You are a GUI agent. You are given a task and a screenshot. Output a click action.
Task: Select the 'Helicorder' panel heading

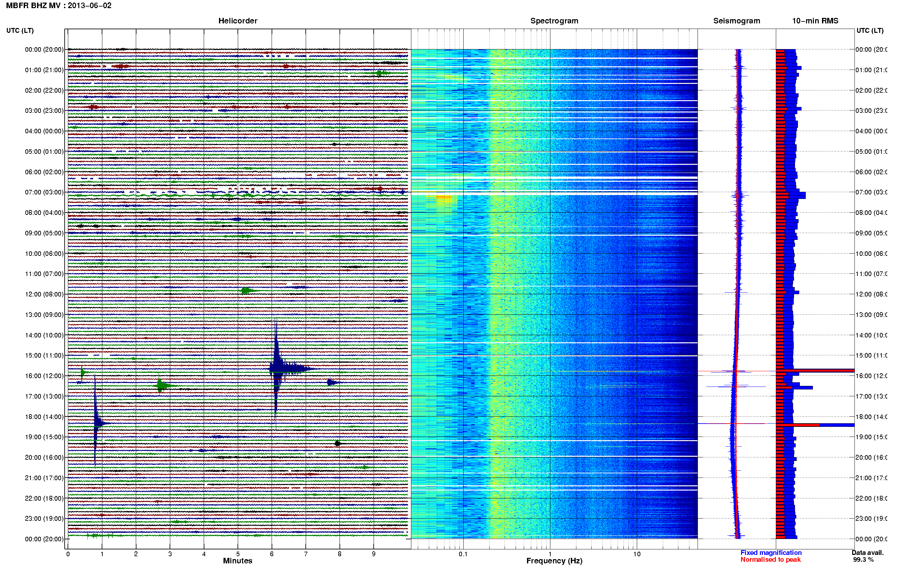[237, 21]
